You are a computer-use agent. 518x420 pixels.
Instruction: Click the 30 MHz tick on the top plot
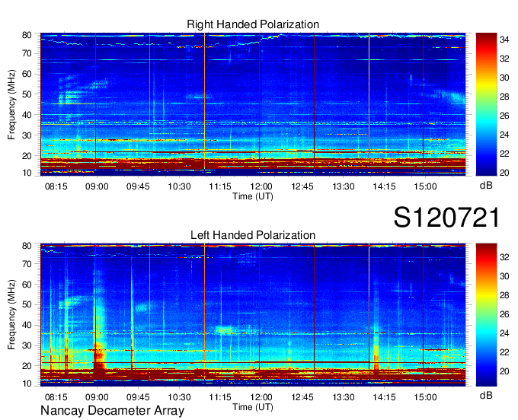click(27, 135)
